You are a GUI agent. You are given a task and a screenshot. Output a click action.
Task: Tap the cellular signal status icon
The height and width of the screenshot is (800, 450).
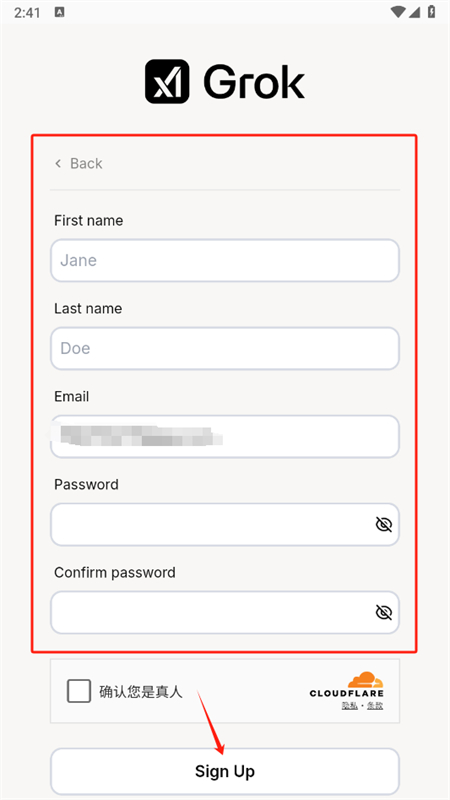tap(415, 12)
